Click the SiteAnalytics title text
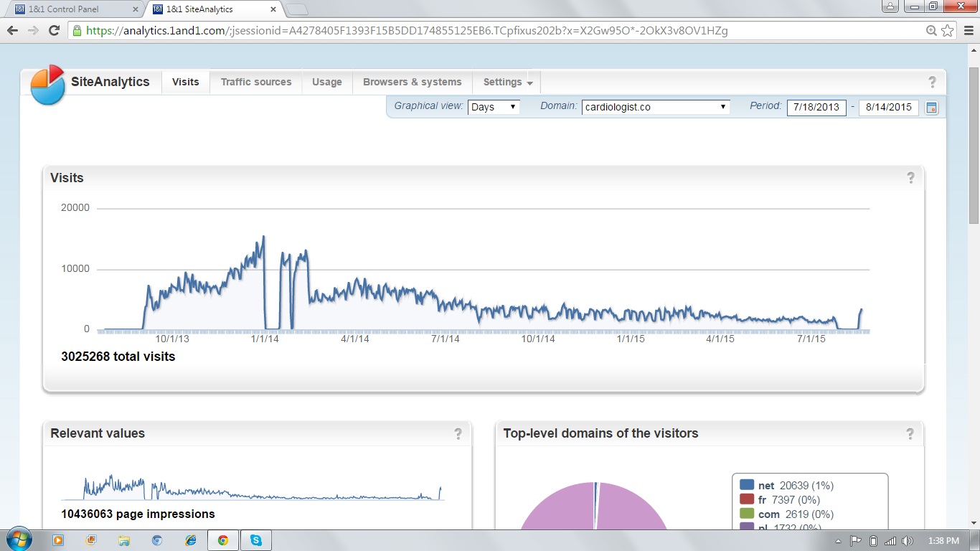 point(110,82)
